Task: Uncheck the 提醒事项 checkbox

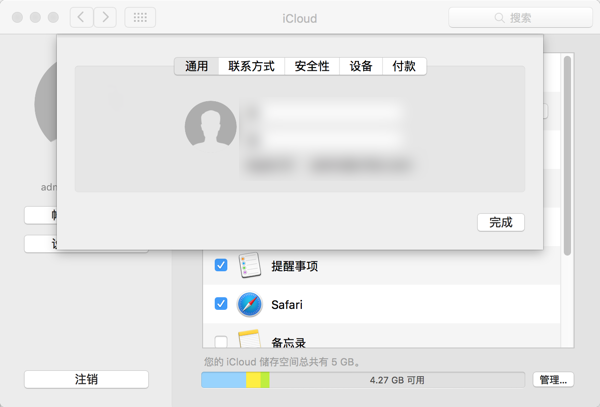Action: click(x=221, y=265)
